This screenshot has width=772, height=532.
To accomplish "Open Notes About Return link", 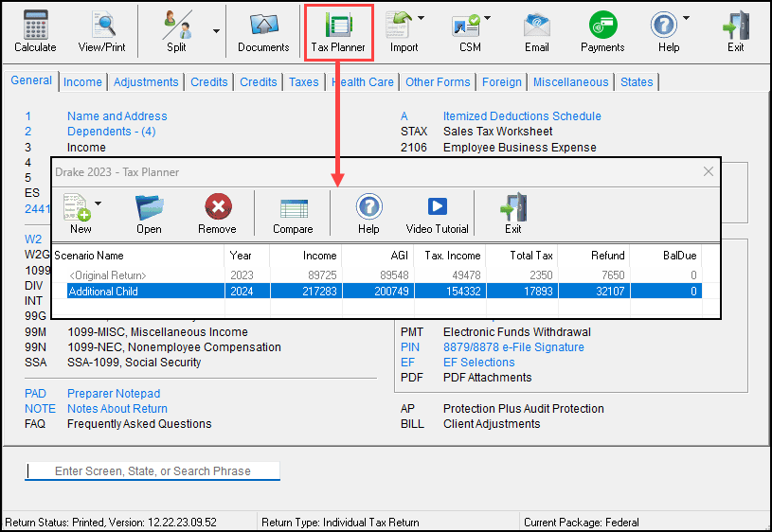I will point(117,409).
